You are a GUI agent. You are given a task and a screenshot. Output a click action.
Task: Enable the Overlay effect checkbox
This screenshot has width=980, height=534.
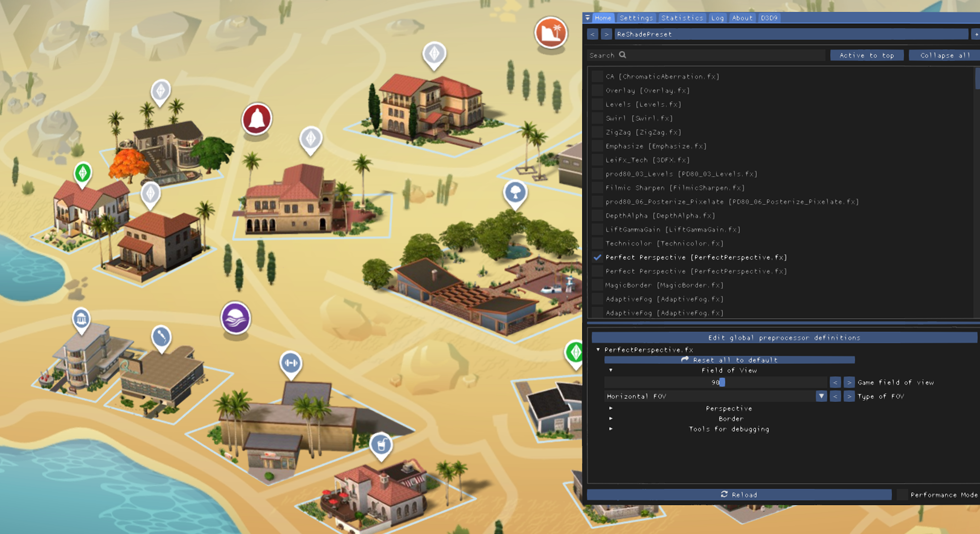(x=597, y=91)
